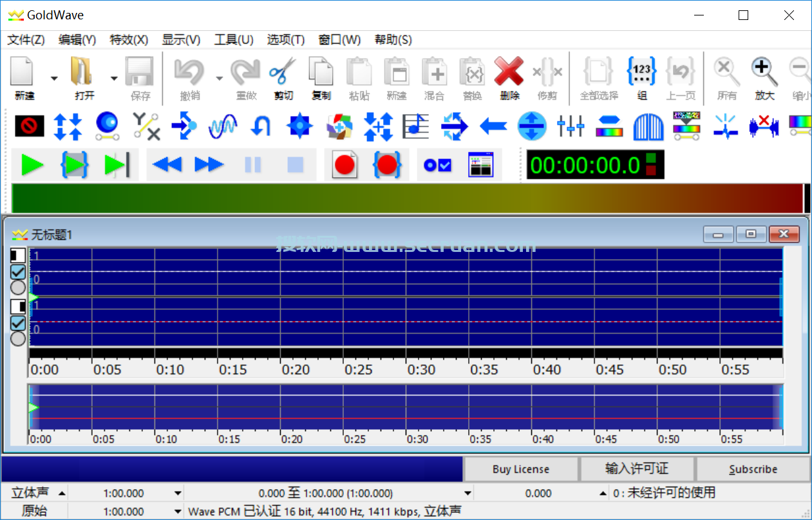Cut the selection with the 剪切 scissors
The image size is (812, 520).
coord(283,78)
